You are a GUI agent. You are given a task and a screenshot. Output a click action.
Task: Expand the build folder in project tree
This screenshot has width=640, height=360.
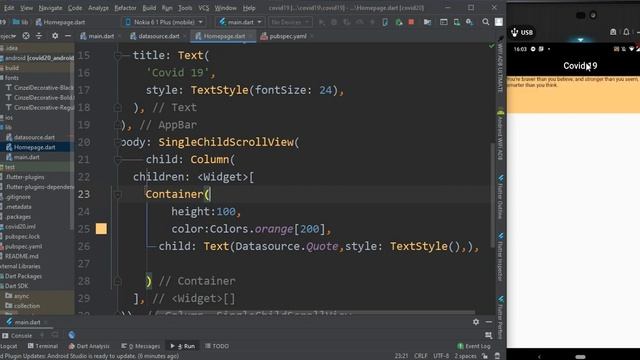tap(11, 68)
